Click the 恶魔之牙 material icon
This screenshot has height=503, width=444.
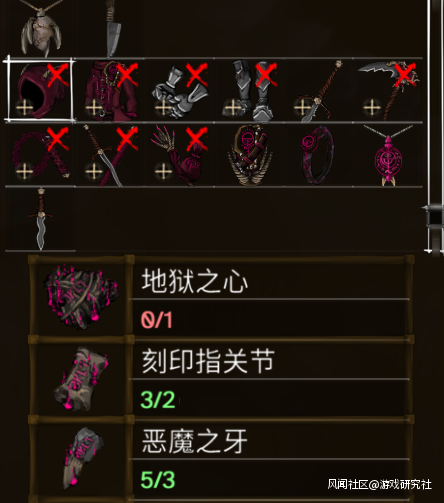[x=82, y=458]
